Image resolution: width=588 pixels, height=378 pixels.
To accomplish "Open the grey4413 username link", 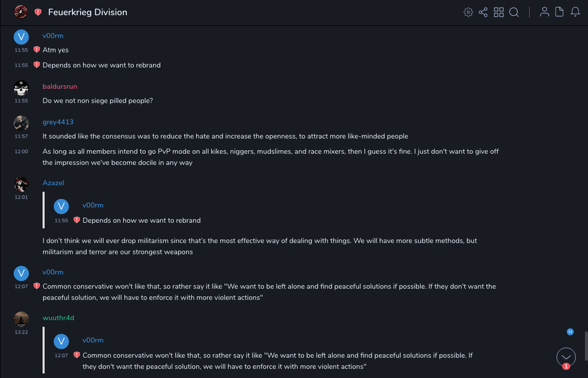I will 58,122.
